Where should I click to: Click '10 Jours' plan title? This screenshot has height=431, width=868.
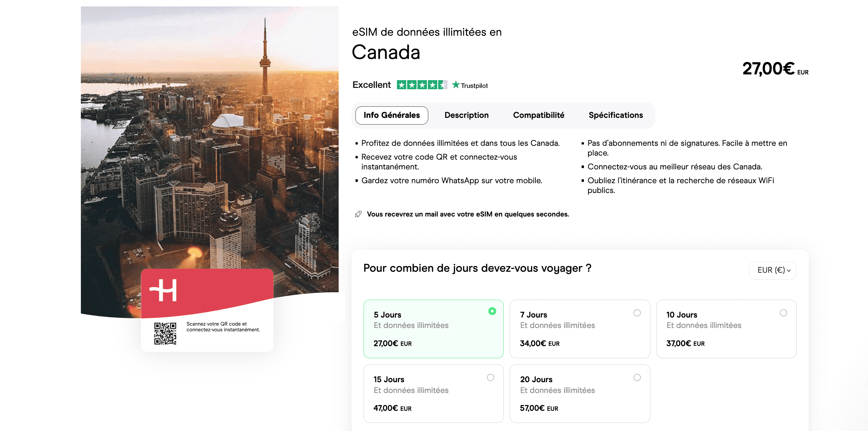682,315
